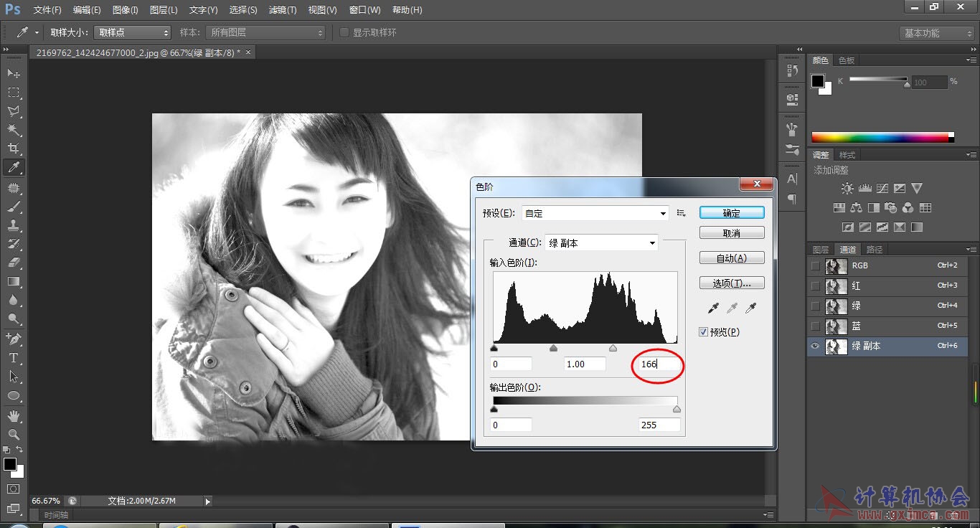980x528 pixels.
Task: Open the 取样大小 sample size dropdown
Action: coord(133,32)
